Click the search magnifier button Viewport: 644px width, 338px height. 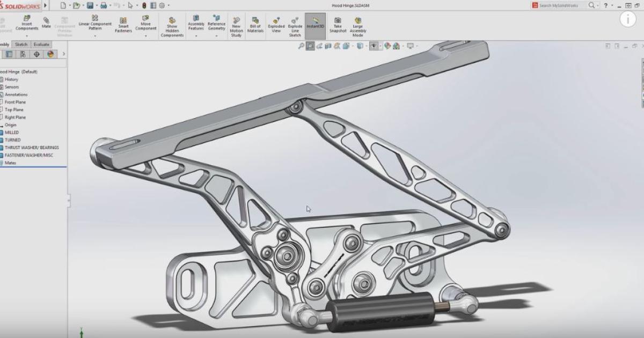pyautogui.click(x=591, y=5)
